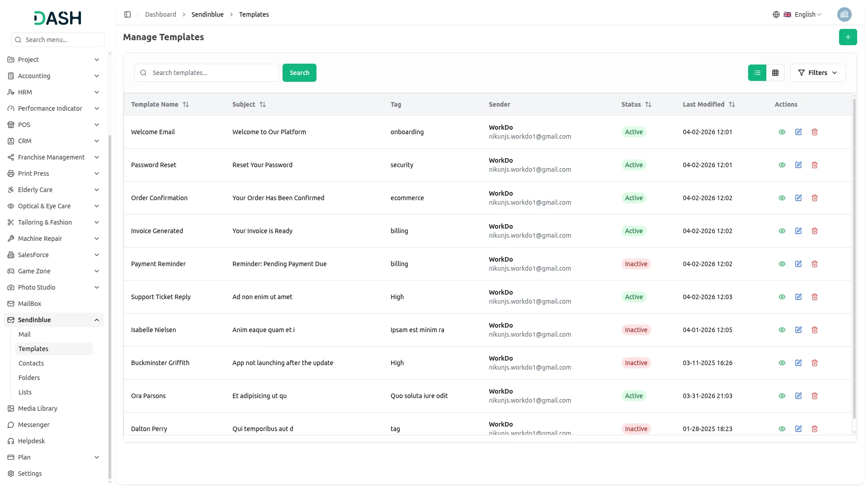Delete the Welcome Email template
This screenshot has height=488, width=868.
tap(814, 132)
